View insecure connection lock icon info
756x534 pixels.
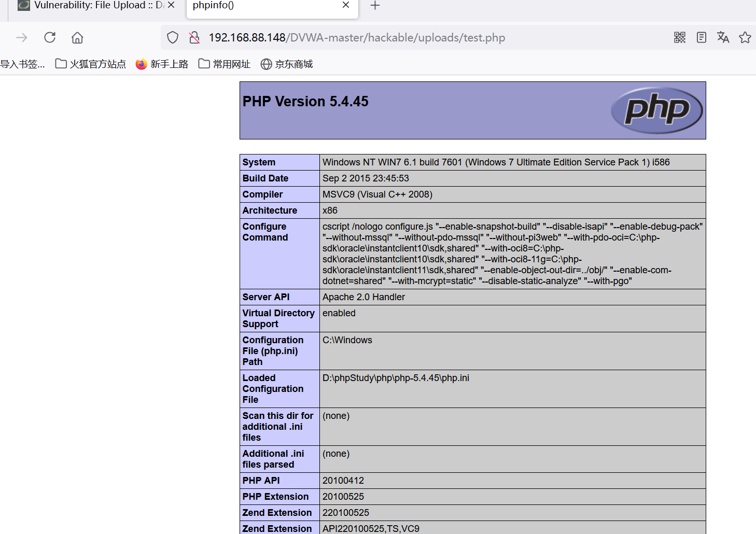[194, 37]
